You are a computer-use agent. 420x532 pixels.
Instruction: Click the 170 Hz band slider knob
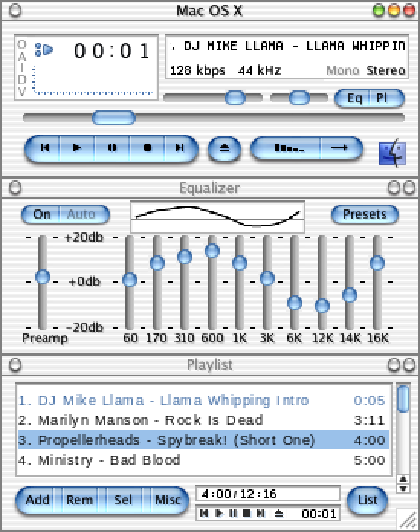point(157,263)
